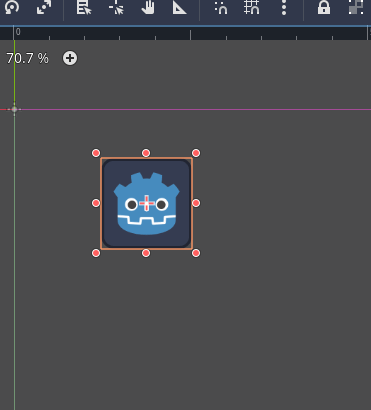Viewport: 371px width, 410px height.
Task: Click the Godot icon sprite
Action: point(147,203)
